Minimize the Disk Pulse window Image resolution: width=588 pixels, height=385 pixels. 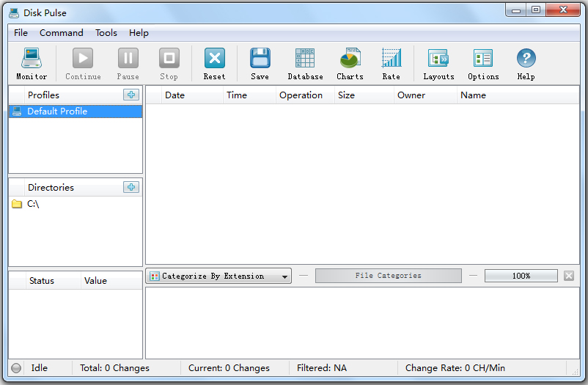[516, 10]
